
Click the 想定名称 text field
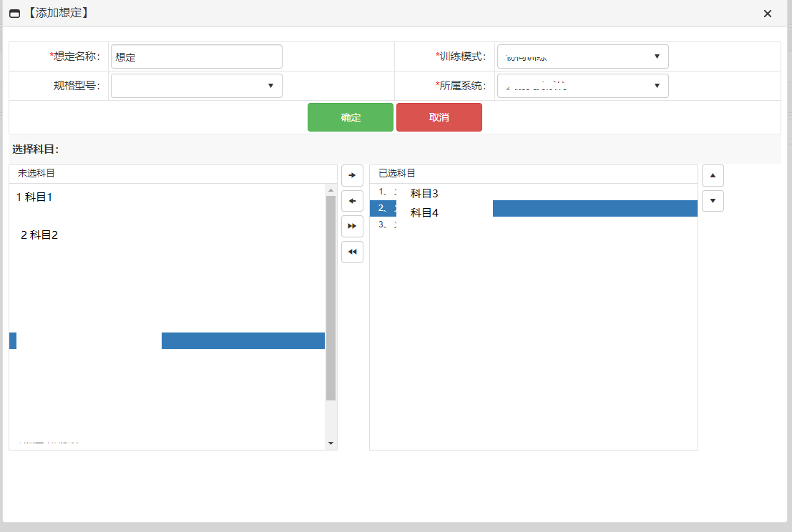coord(197,56)
